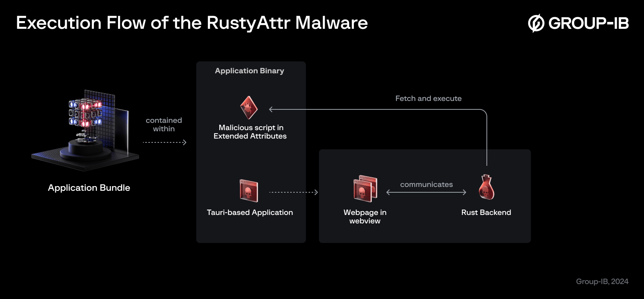Click the "communicates" label

tap(427, 185)
